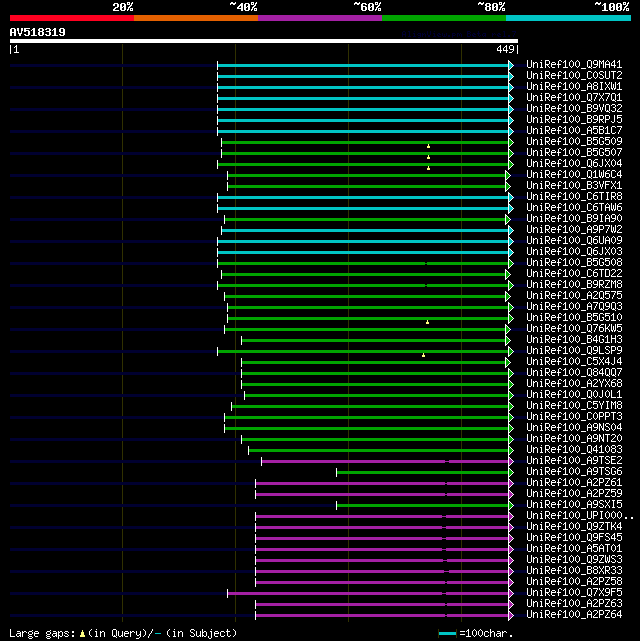640x641 pixels.
Task: Select the UniRef100_B9IA90 label
Action: pyautogui.click(x=574, y=219)
